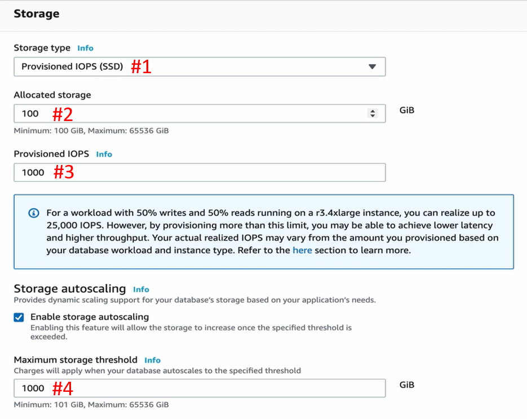Focus the Maximum storage threshold input field
The image size is (527, 420).
click(200, 388)
